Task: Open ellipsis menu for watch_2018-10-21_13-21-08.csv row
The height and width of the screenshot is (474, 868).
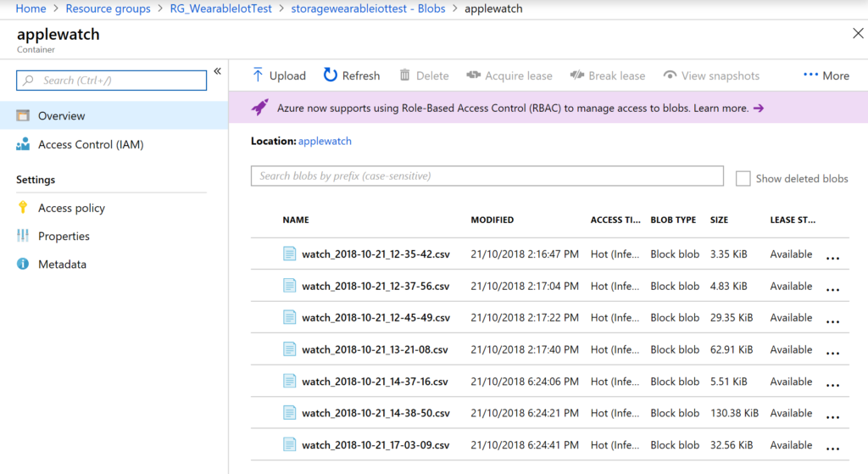Action: pos(832,351)
